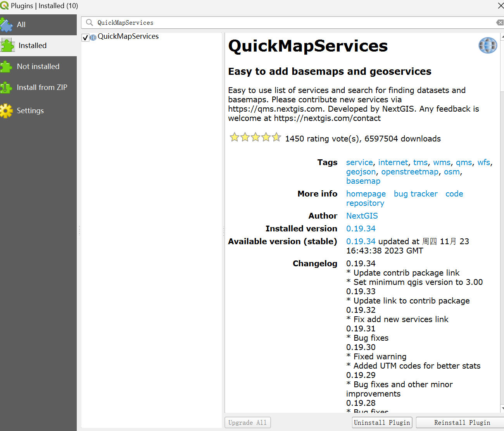
Task: Click the five-star rating
Action: [255, 137]
